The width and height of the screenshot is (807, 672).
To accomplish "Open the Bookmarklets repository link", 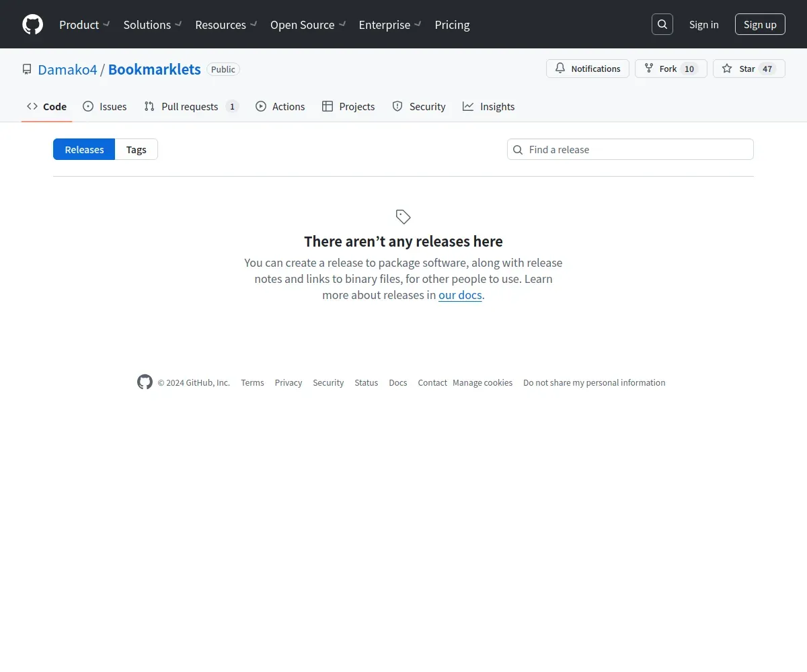I will tap(155, 69).
